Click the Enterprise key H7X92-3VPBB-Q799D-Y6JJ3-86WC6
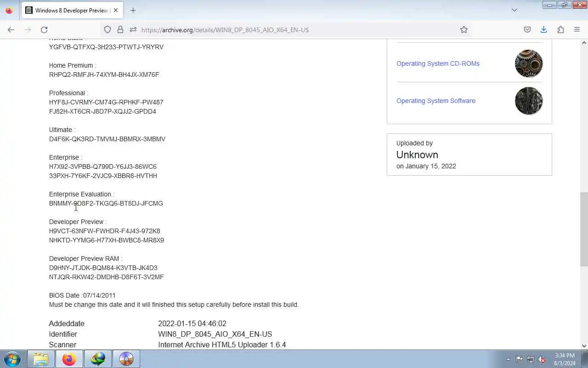This screenshot has width=588, height=368. tap(103, 167)
